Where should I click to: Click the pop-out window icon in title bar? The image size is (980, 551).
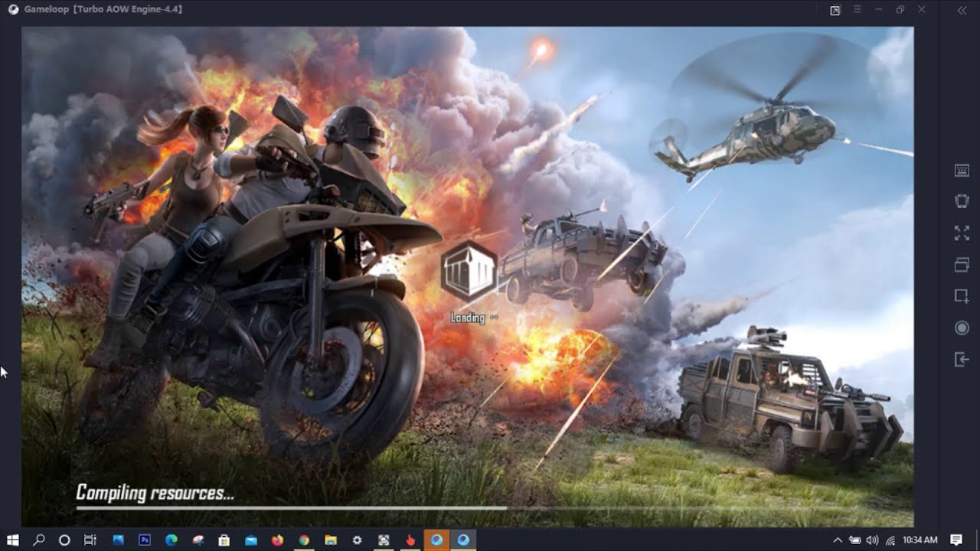pyautogui.click(x=835, y=10)
